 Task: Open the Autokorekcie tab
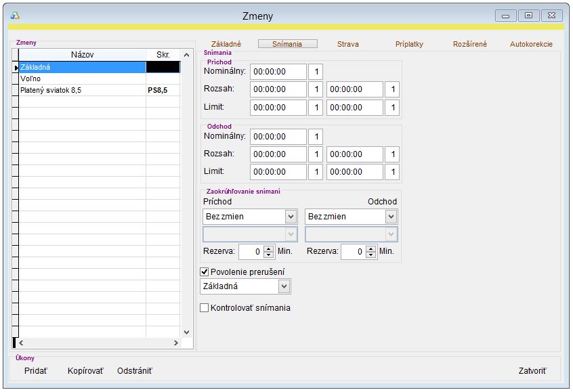531,44
